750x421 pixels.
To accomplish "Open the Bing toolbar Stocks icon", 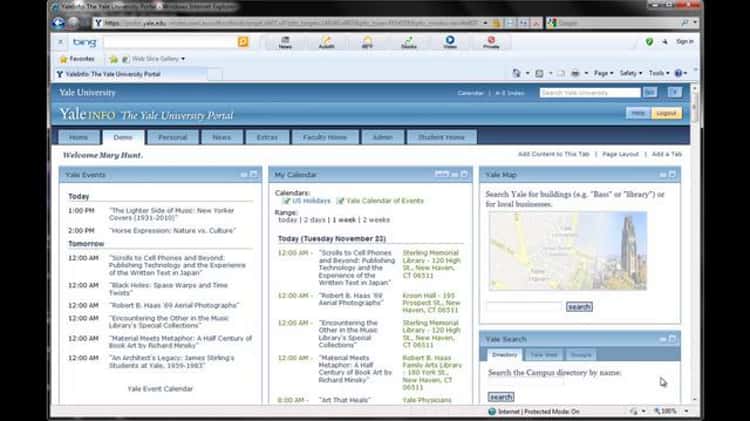I will pyautogui.click(x=408, y=42).
